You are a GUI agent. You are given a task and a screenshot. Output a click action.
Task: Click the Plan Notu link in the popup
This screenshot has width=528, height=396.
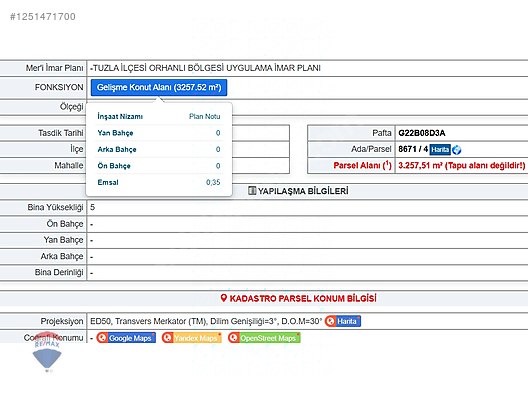pyautogui.click(x=204, y=117)
